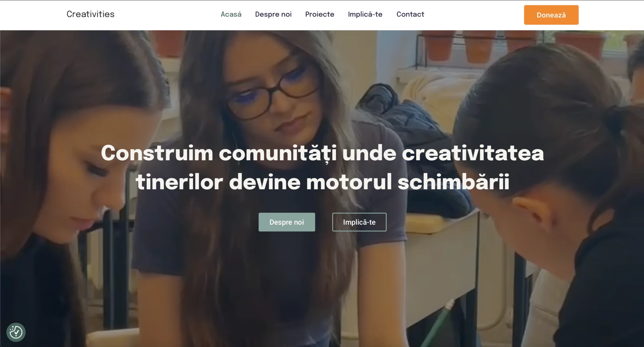Viewport: 644px width, 347px height.
Task: Click the green Despre noi hero button
Action: [x=287, y=222]
